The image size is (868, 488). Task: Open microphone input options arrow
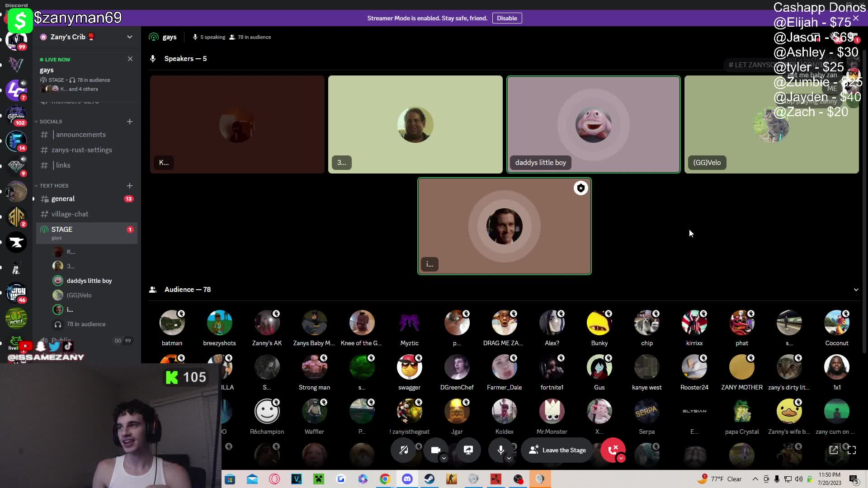point(509,458)
